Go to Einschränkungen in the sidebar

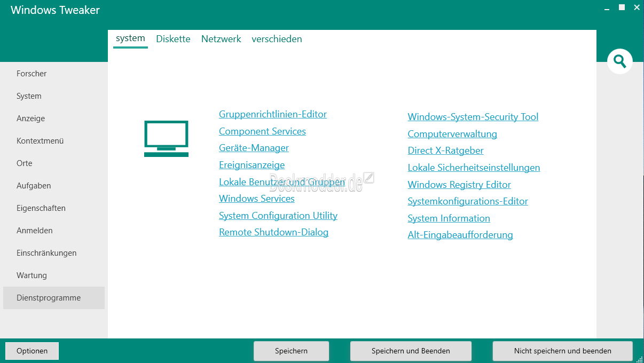pos(54,253)
